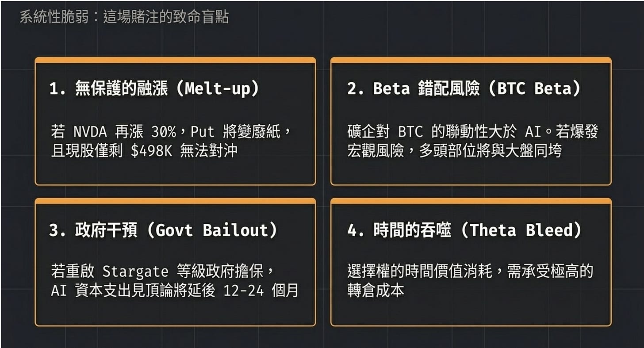The width and height of the screenshot is (644, 348).
Task: Select the heading 4. 時間的吞噬 (Theta Bleed)
Action: (464, 231)
